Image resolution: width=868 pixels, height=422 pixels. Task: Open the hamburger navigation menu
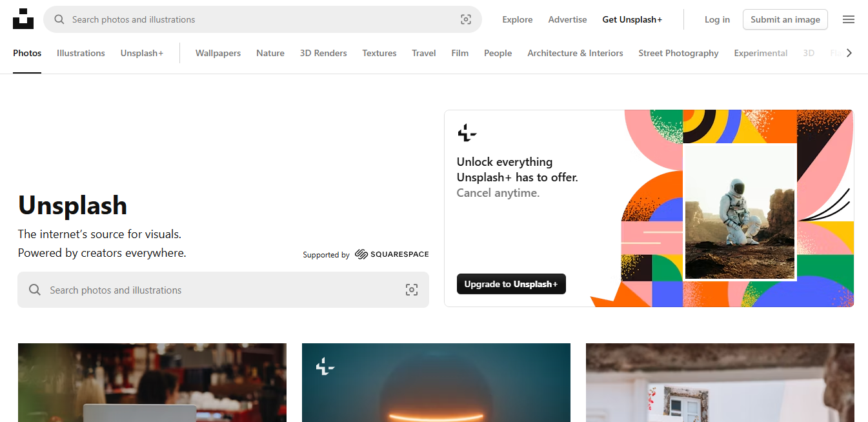(x=849, y=19)
